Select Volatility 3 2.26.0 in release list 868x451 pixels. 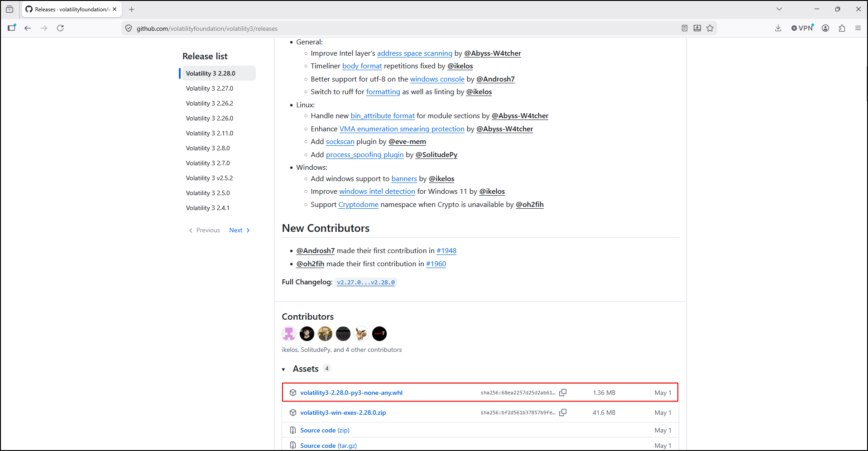click(210, 118)
